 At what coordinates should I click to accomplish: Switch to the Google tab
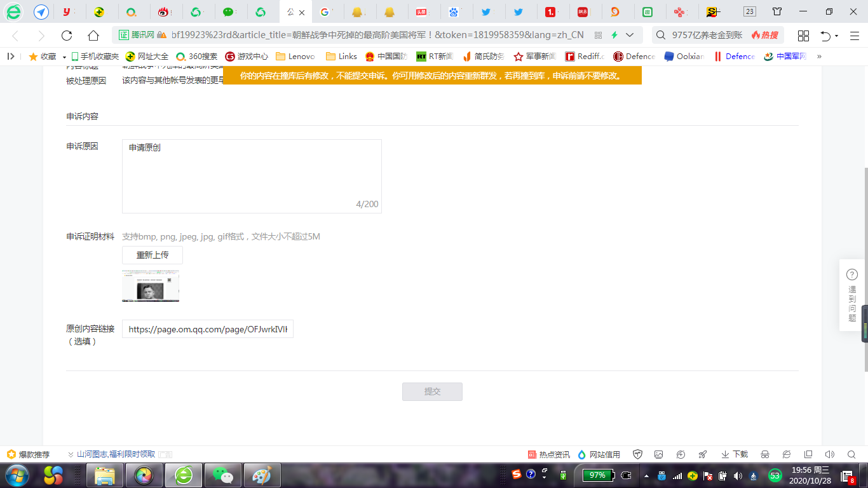(327, 12)
